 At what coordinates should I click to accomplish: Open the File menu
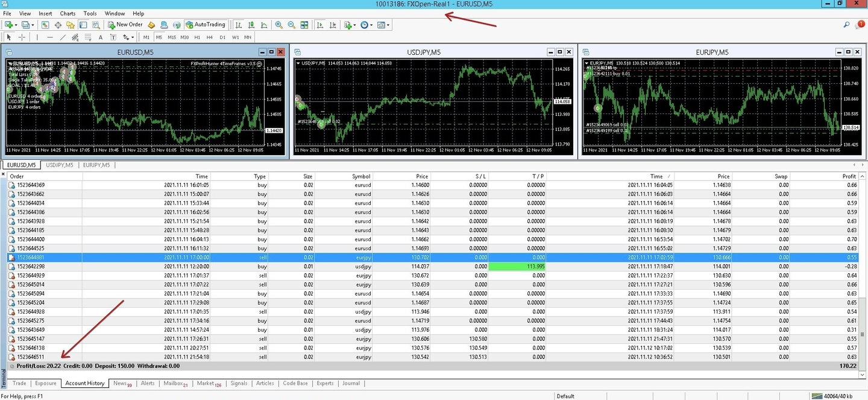coord(7,13)
